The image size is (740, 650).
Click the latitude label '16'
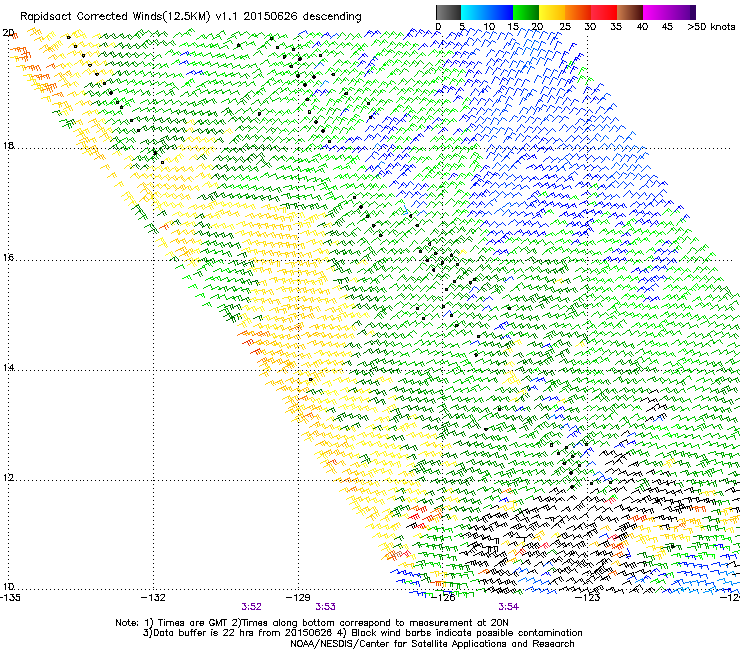[8, 258]
